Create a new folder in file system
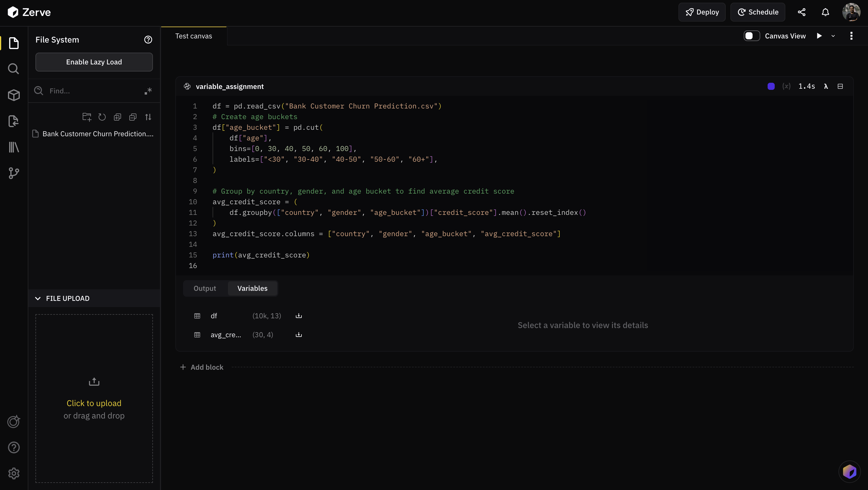This screenshot has width=868, height=490. point(87,117)
